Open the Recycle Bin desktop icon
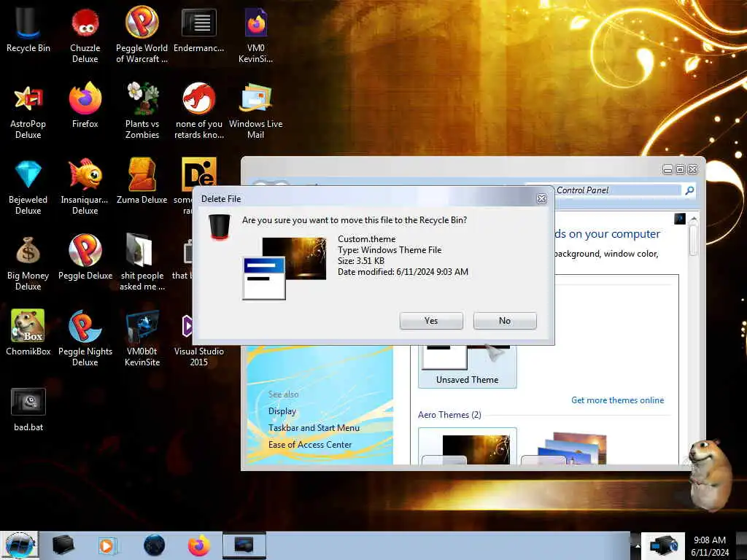This screenshot has height=560, width=747. coord(28,29)
